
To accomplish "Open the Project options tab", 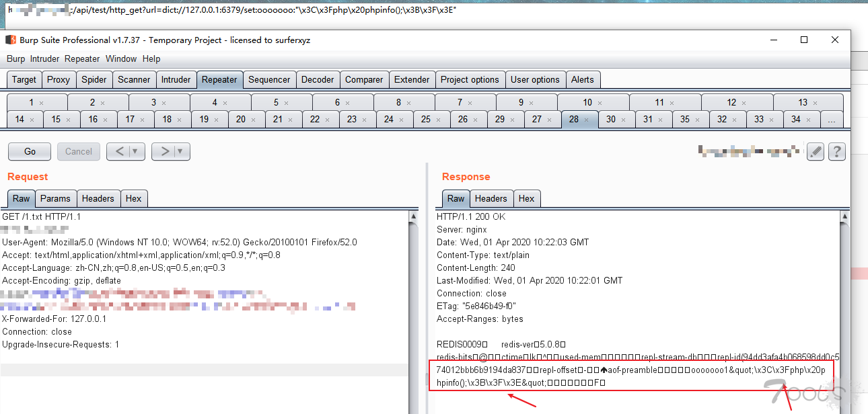I will click(x=470, y=79).
